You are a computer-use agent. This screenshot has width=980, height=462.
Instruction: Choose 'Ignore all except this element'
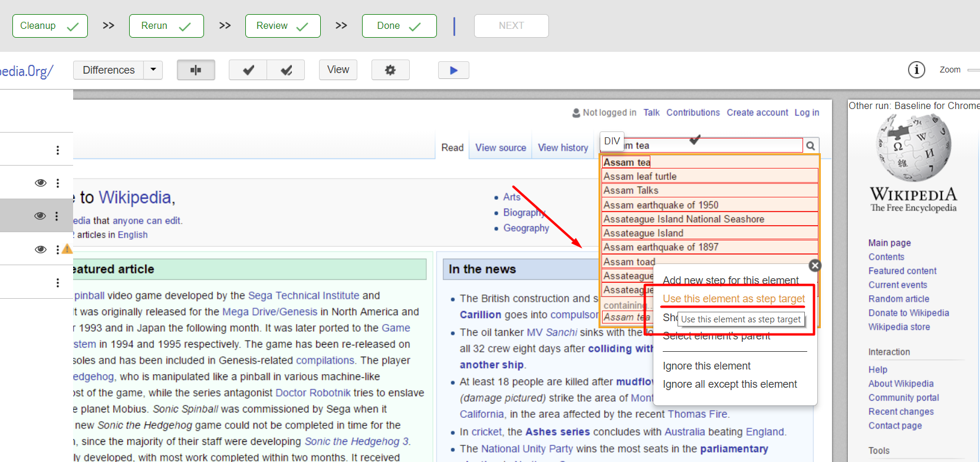(729, 384)
